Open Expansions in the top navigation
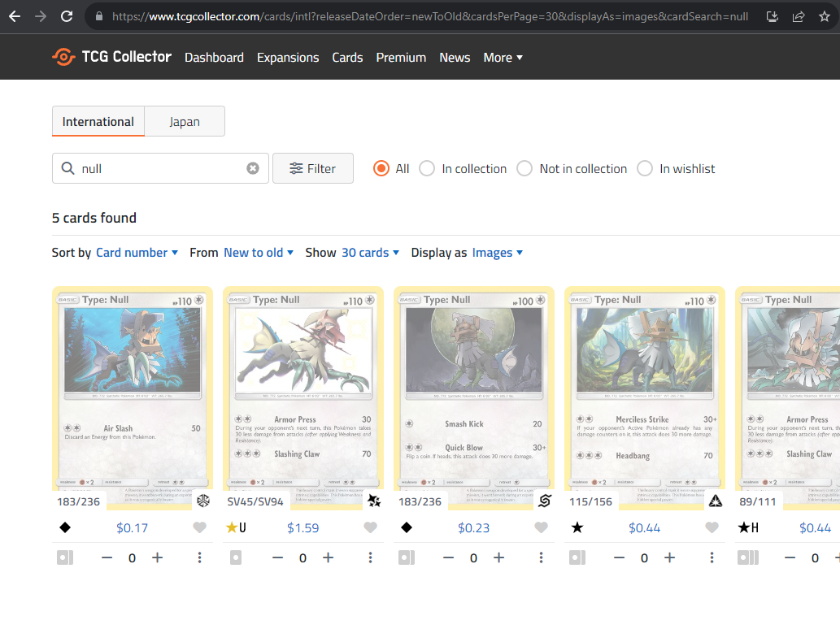The height and width of the screenshot is (642, 840). pyautogui.click(x=288, y=58)
